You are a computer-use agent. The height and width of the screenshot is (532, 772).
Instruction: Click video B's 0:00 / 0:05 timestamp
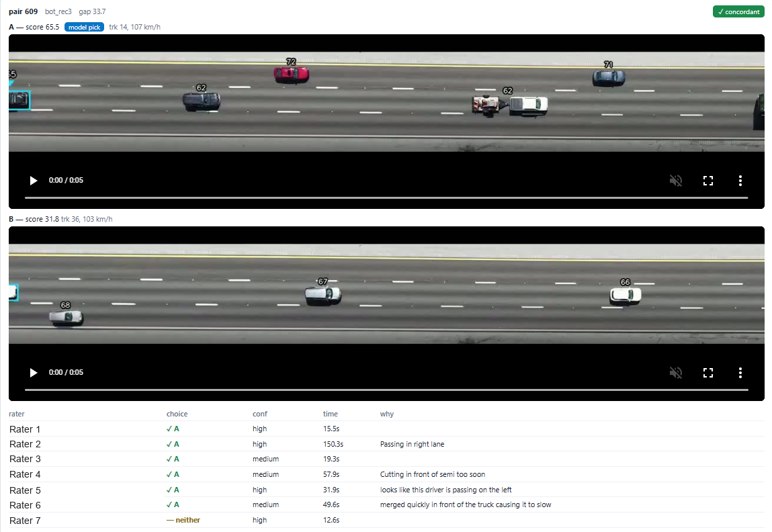click(x=66, y=372)
